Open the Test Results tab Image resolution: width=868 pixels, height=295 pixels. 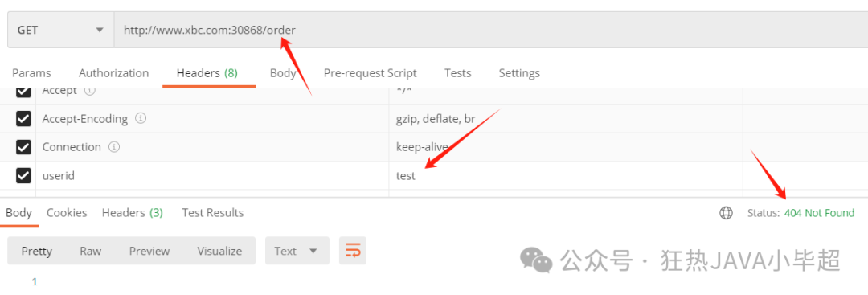point(212,212)
